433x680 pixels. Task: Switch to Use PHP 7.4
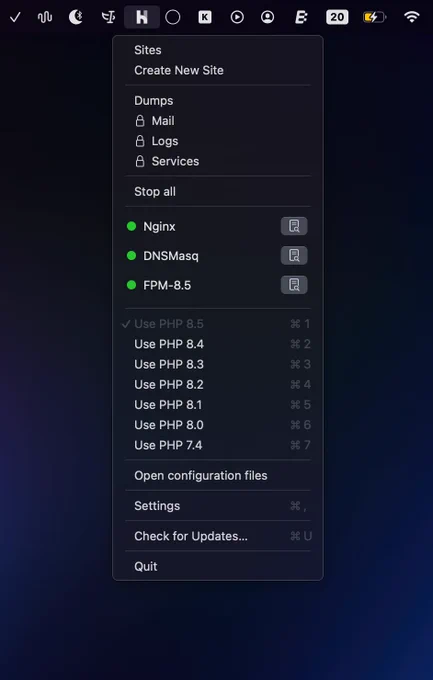[x=218, y=445]
